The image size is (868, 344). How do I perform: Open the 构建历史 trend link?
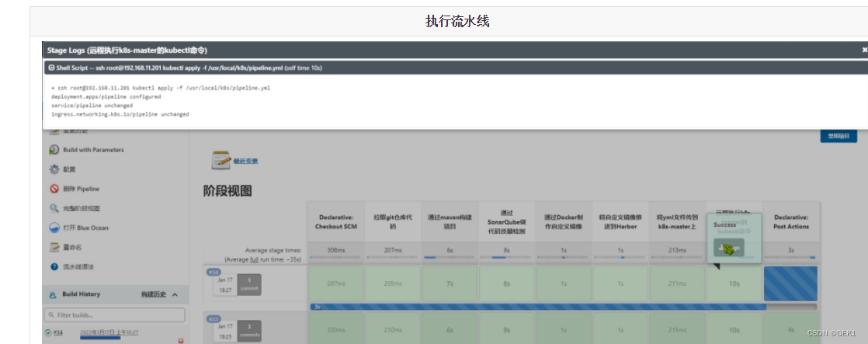(x=154, y=294)
